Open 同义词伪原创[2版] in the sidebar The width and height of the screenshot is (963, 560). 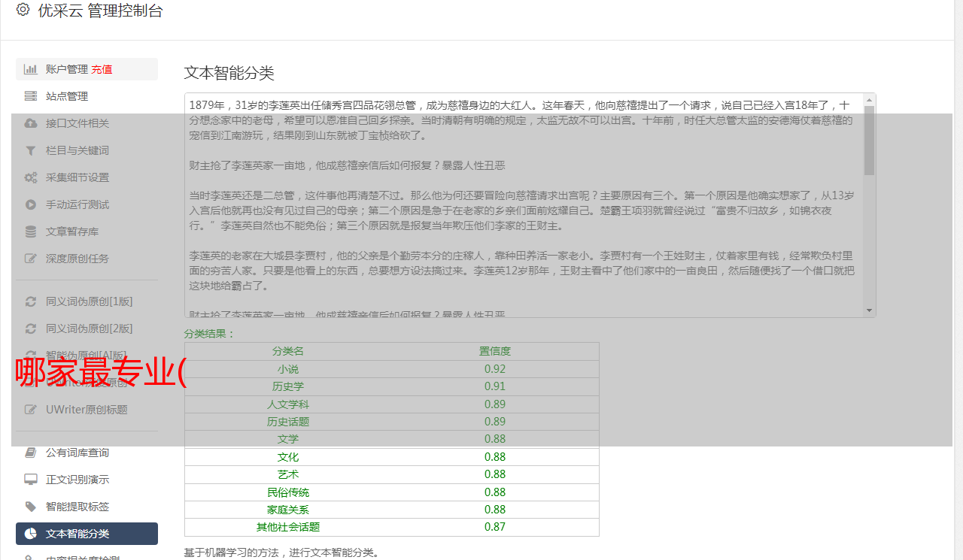(89, 328)
